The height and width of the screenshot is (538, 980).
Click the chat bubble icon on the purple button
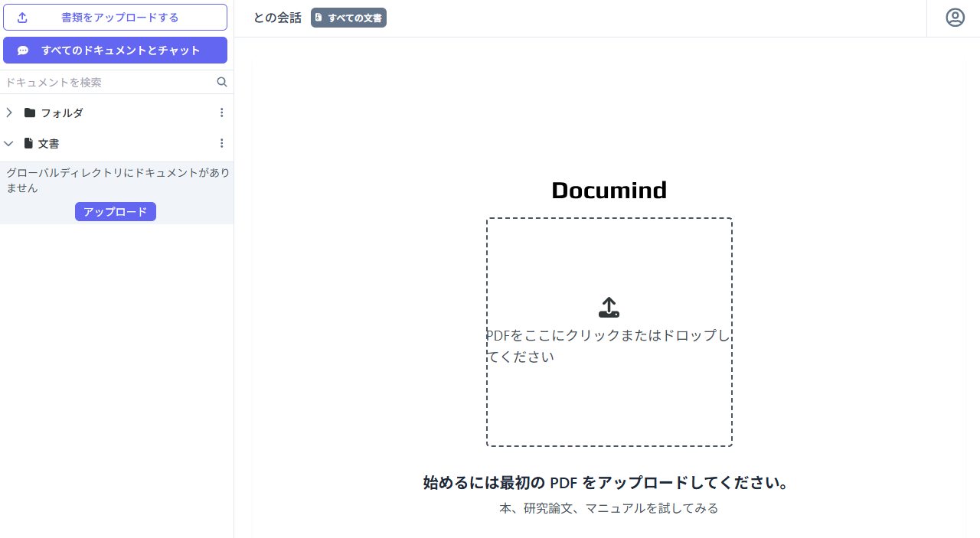coord(22,50)
